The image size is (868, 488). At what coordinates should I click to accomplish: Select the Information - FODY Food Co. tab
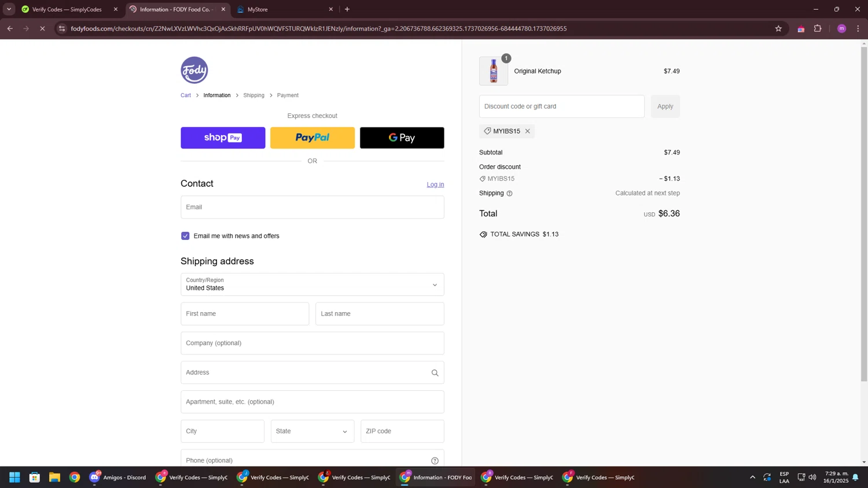point(176,9)
